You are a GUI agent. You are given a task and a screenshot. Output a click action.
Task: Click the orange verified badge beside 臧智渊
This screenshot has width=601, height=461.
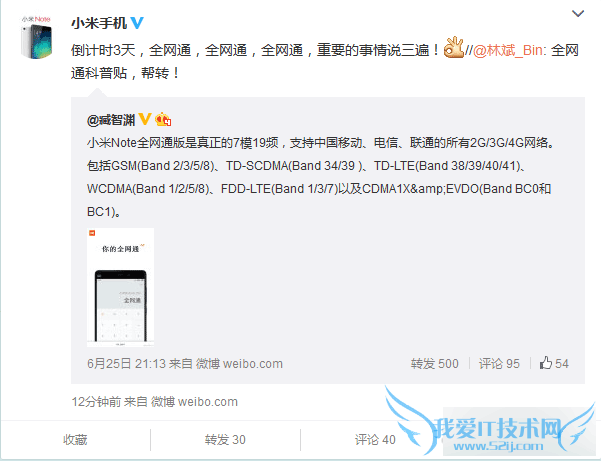(145, 119)
